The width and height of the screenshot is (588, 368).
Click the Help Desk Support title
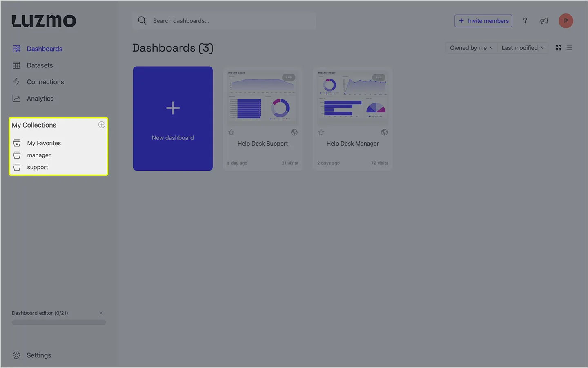[263, 144]
